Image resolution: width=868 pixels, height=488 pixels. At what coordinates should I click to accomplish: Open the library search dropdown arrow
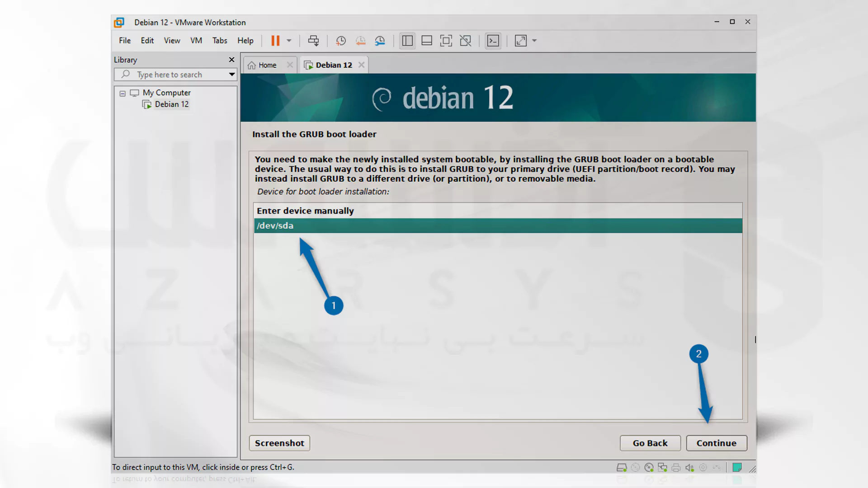(232, 75)
